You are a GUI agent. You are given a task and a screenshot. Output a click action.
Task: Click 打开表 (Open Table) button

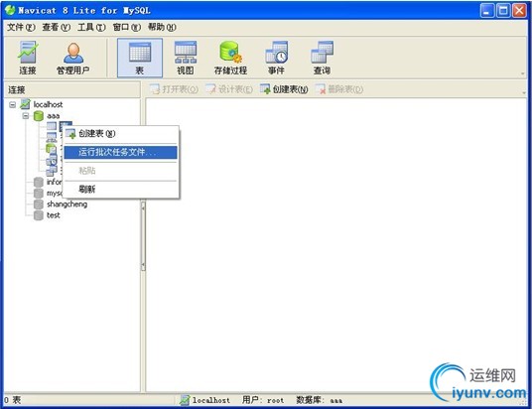pyautogui.click(x=174, y=89)
